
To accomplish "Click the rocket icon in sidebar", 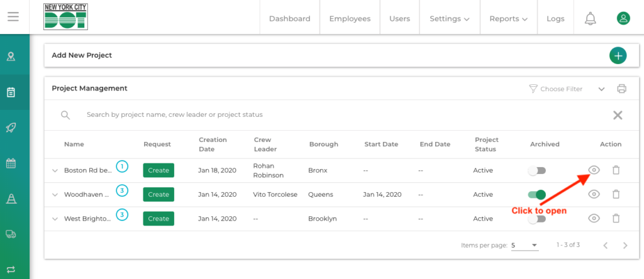I will click(x=11, y=128).
